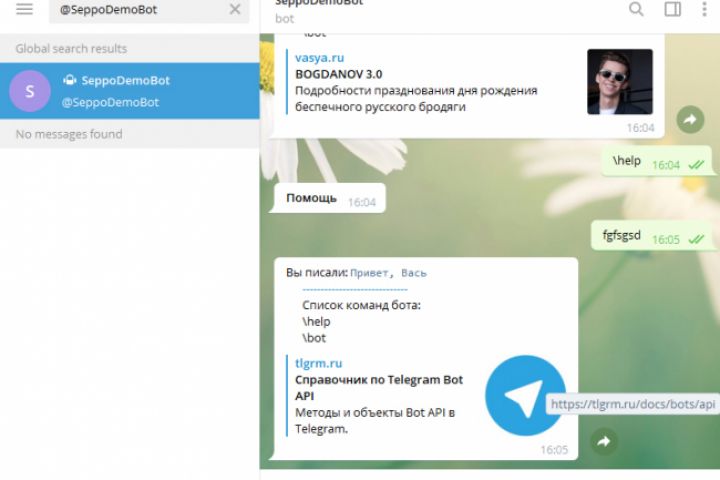Click the monospace text Привет, Вась
This screenshot has width=720, height=480.
pyautogui.click(x=388, y=273)
